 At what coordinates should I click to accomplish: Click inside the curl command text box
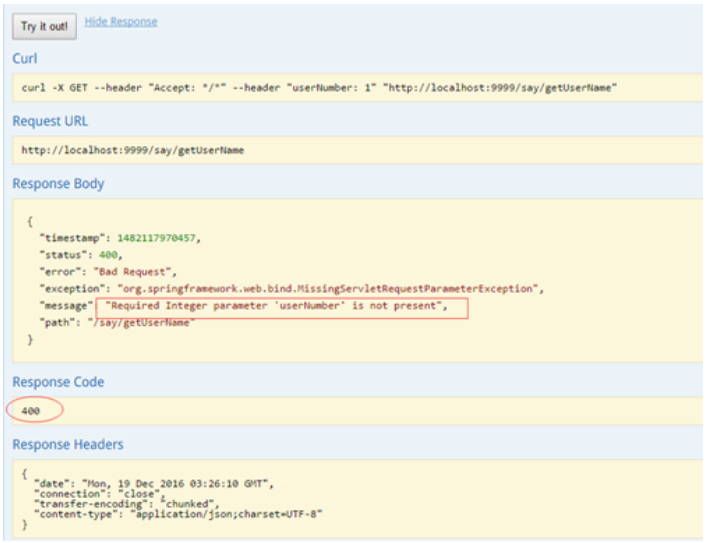click(x=318, y=88)
